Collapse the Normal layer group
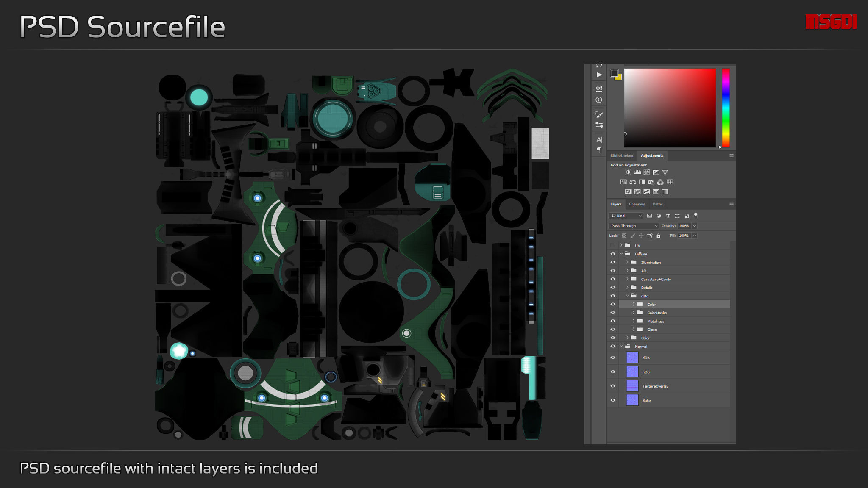 coord(621,346)
